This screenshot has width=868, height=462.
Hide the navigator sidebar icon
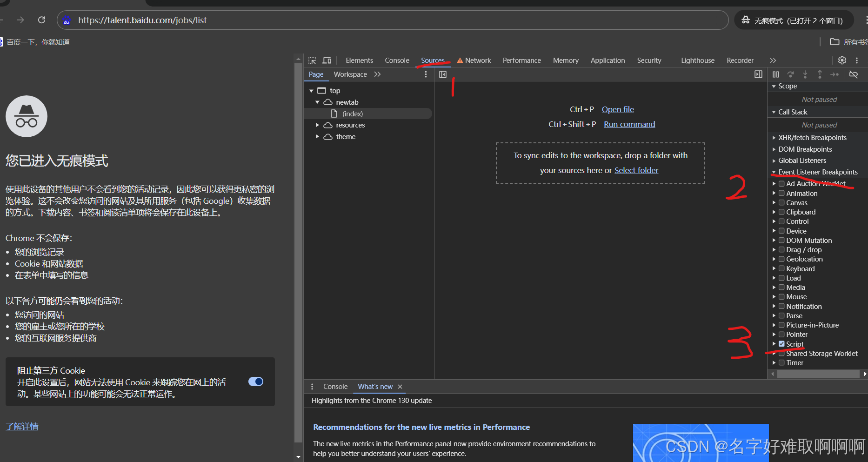pos(443,74)
